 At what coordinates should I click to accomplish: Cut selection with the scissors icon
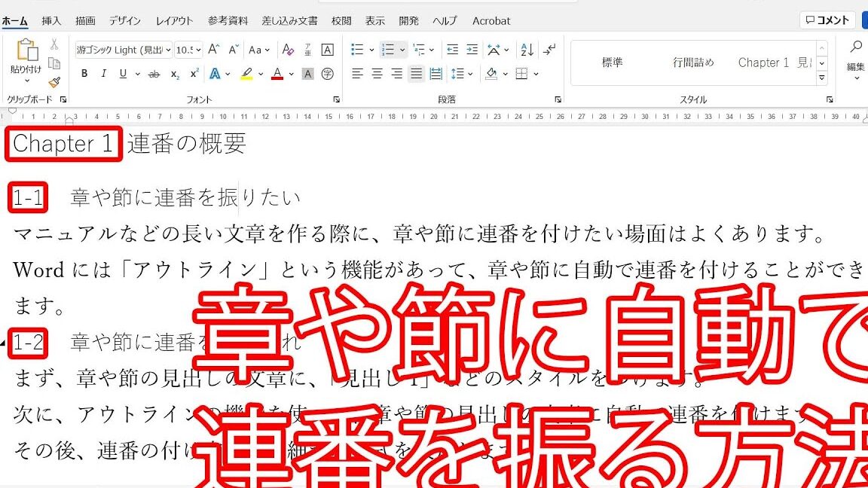pyautogui.click(x=54, y=44)
